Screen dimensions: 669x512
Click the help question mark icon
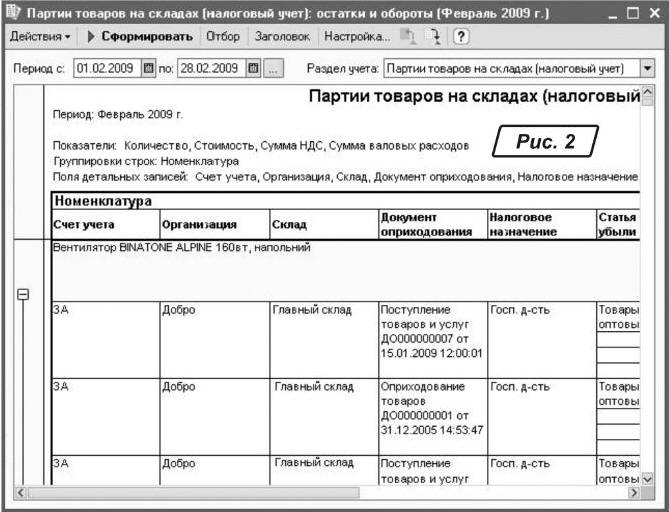point(461,37)
